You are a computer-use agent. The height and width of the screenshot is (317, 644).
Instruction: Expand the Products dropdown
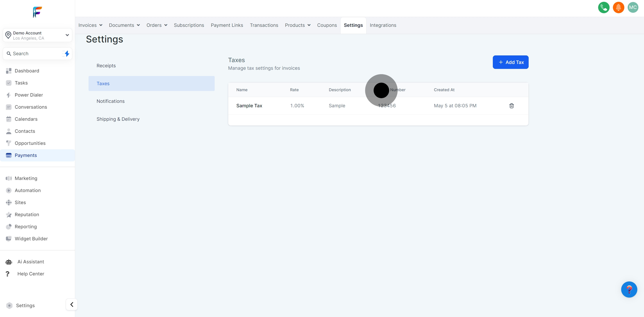pos(297,25)
